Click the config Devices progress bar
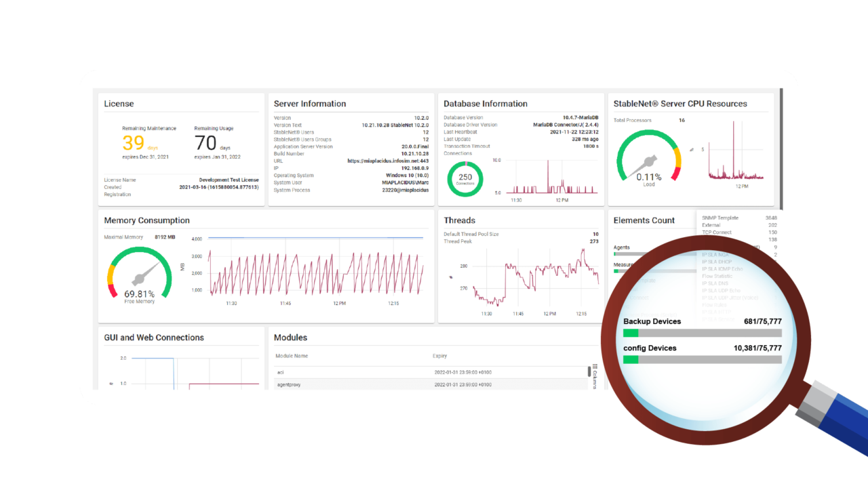Screen dimensions: 868x488 click(x=702, y=359)
